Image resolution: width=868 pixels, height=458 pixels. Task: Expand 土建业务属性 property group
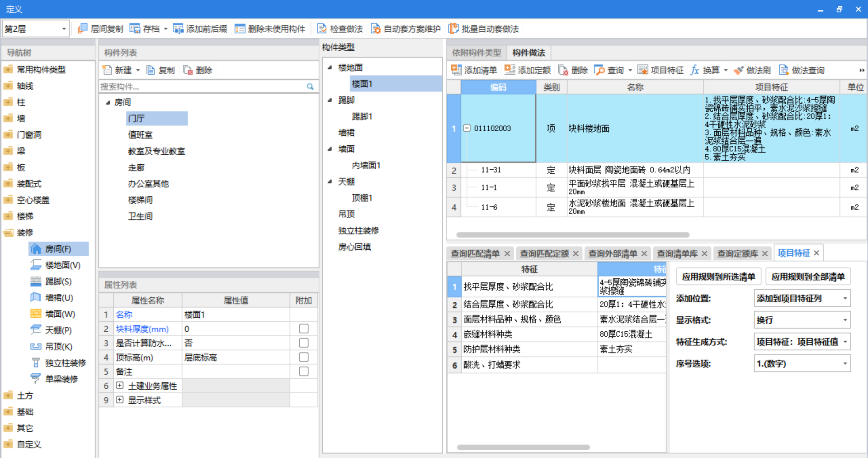(x=119, y=386)
